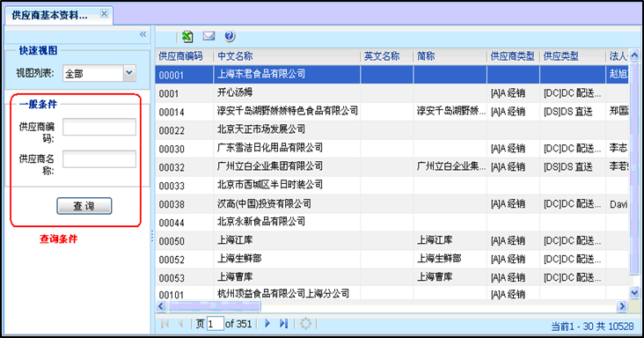Click supplier code 00053
The height and width of the screenshot is (338, 644).
click(172, 278)
